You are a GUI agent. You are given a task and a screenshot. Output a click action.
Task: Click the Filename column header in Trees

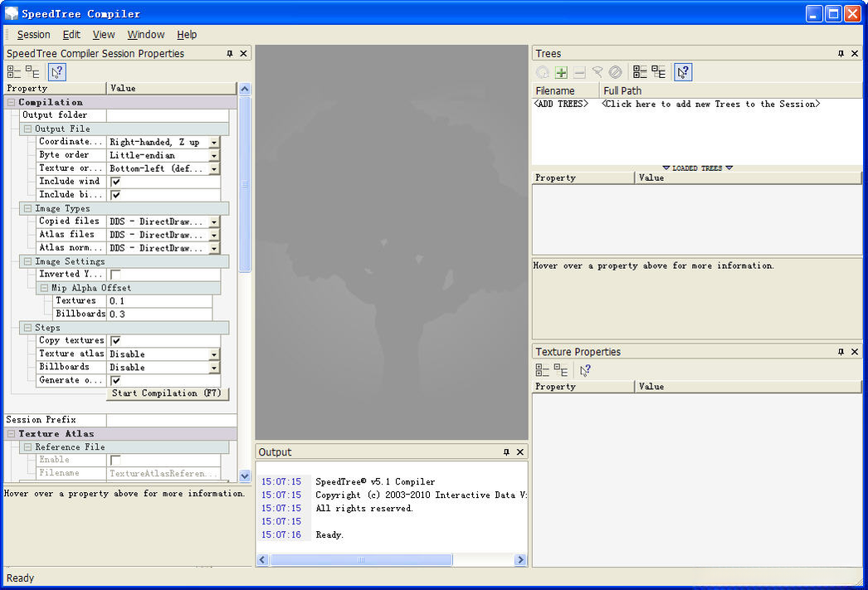565,90
